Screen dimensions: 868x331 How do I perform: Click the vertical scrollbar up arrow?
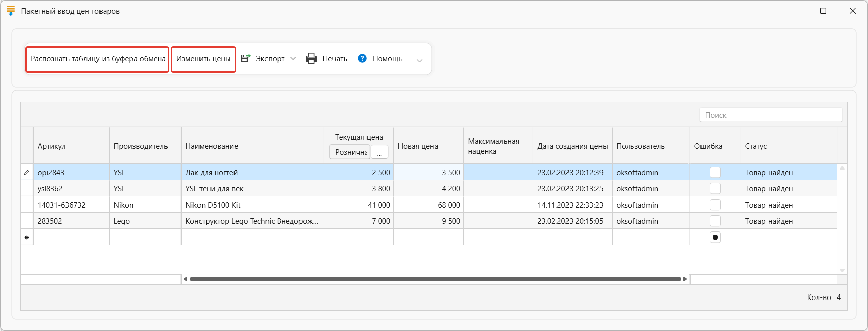click(842, 168)
